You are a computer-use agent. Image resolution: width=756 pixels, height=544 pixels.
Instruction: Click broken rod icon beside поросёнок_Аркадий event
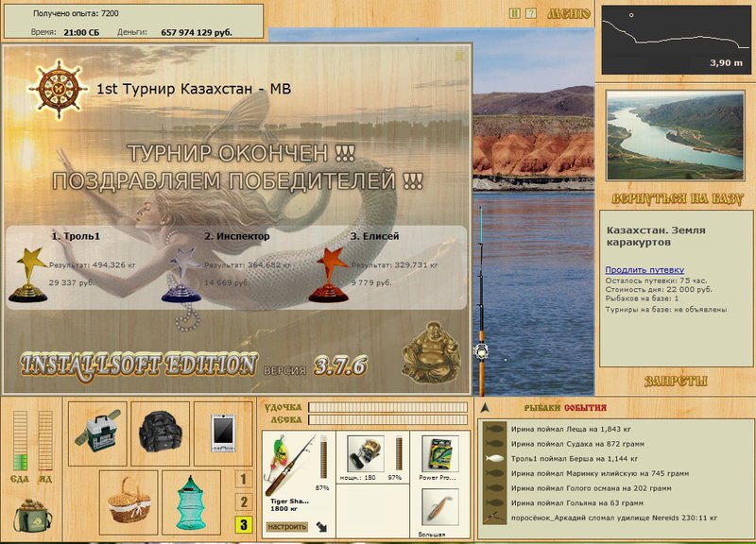(x=493, y=518)
